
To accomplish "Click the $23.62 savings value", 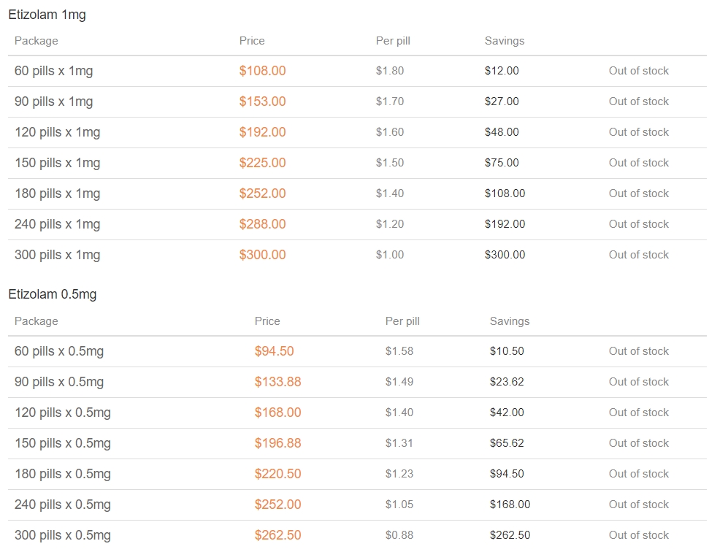I will tap(507, 382).
